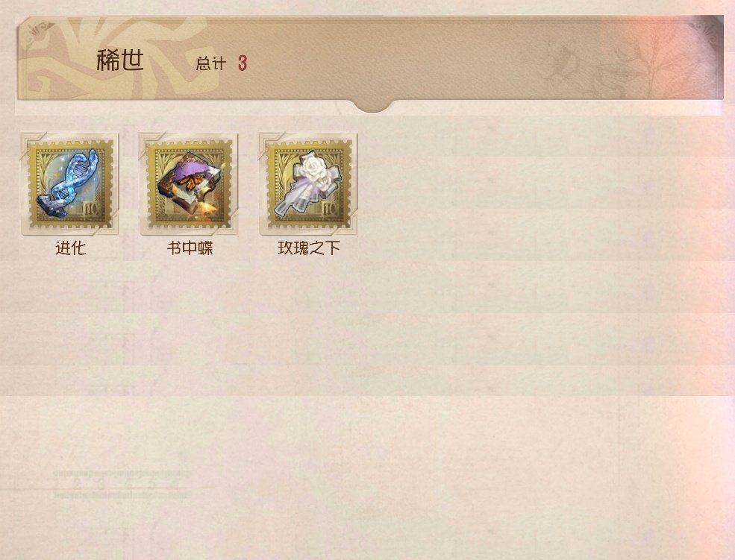Viewport: 735px width, 560px height.
Task: Open the 玫瑰之下 white rose stamp
Action: [308, 183]
